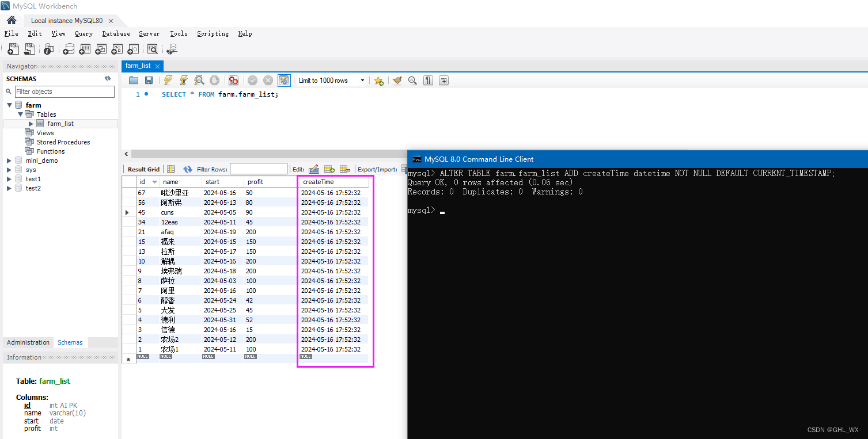Viewport: 868px width, 439px height.
Task: Run EXPLAIN on the current statement
Action: pyautogui.click(x=199, y=81)
